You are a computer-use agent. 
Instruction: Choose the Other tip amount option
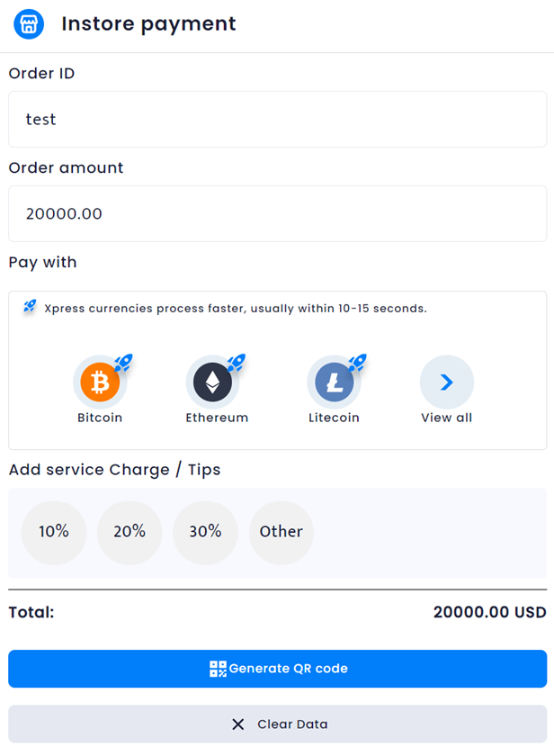click(281, 533)
